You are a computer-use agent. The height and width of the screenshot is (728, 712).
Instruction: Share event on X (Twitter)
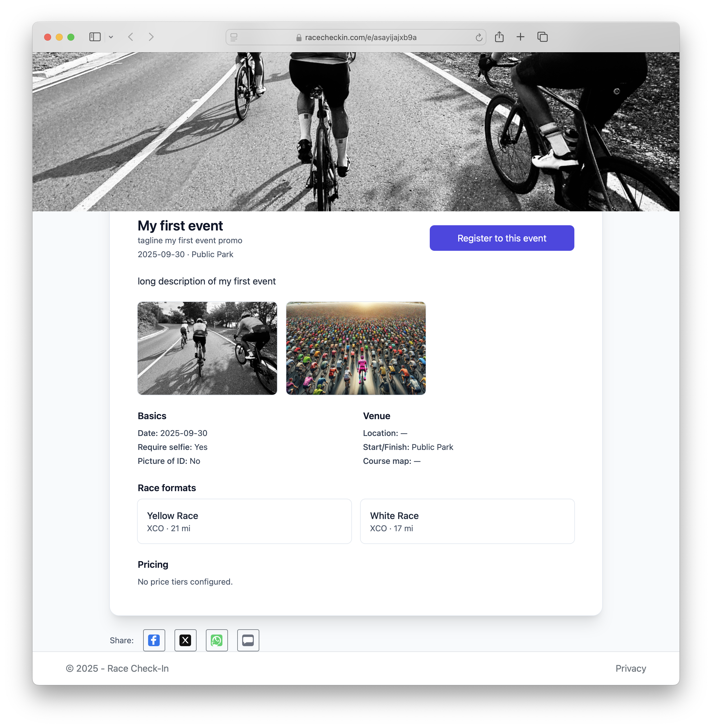pos(186,640)
